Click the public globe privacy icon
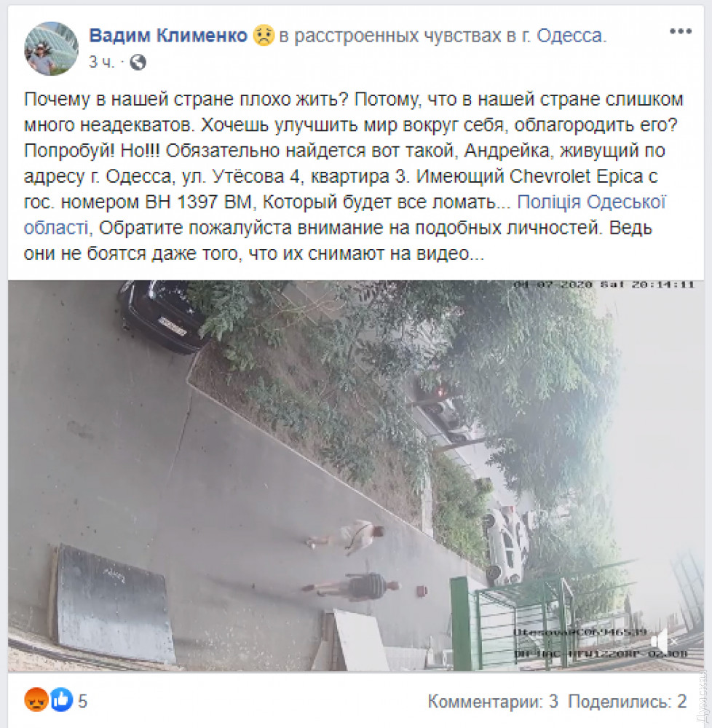The width and height of the screenshot is (712, 728). pyautogui.click(x=138, y=62)
